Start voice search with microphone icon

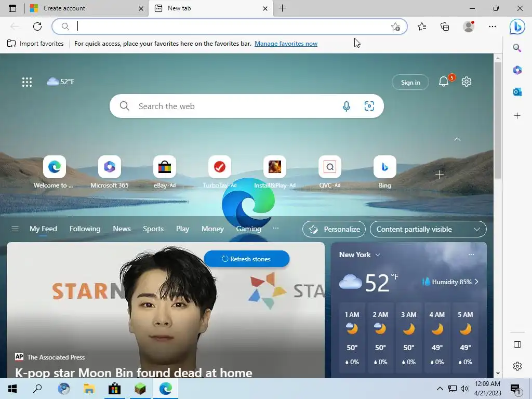(x=346, y=106)
